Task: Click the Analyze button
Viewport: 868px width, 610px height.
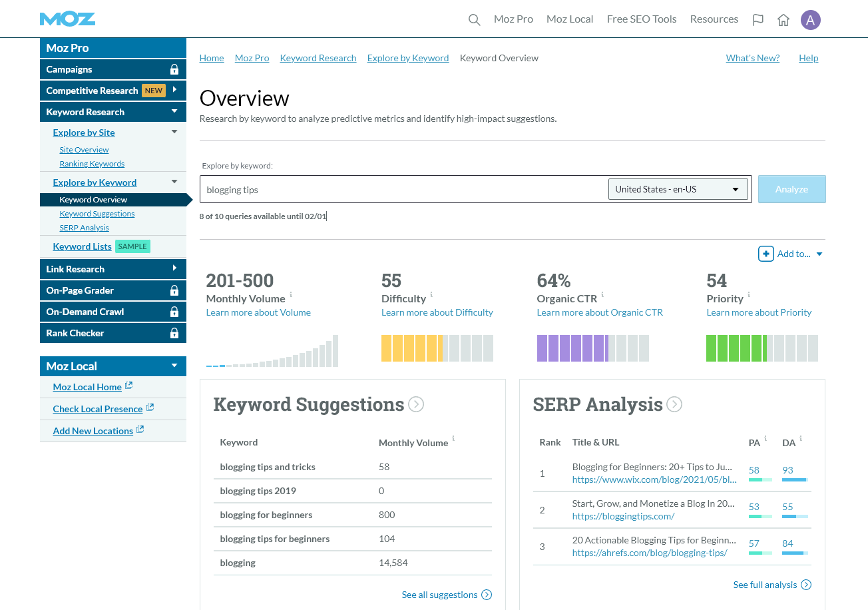Action: (791, 189)
